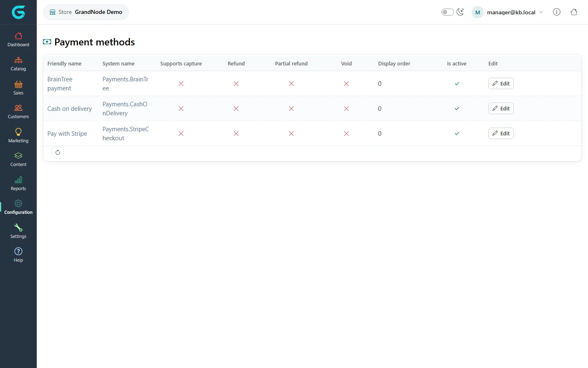588x368 pixels.
Task: Open the GrandNode logo home
Action: coord(18,12)
